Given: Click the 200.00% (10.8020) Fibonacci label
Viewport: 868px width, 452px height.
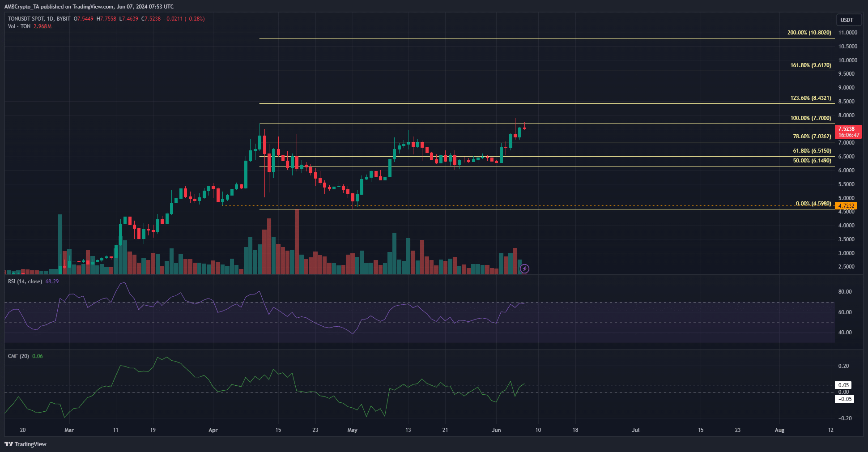Looking at the screenshot, I should click(809, 33).
